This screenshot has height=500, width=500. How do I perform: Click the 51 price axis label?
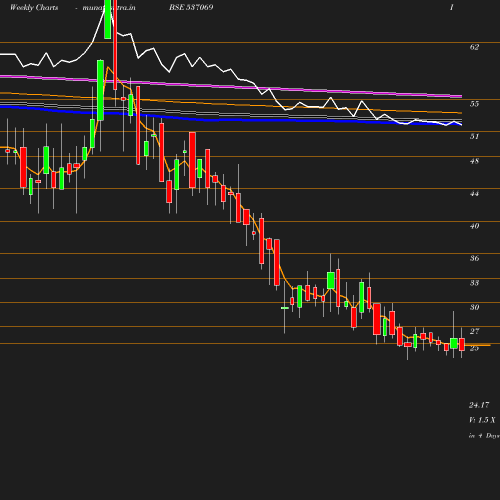pyautogui.click(x=474, y=136)
